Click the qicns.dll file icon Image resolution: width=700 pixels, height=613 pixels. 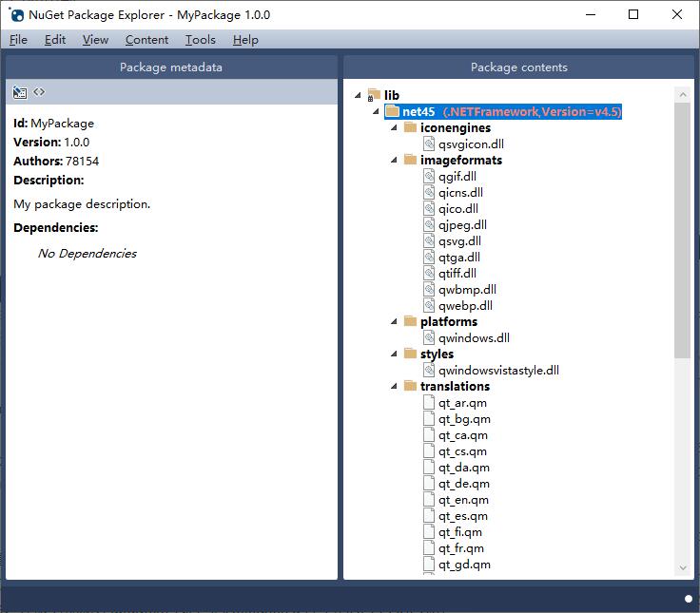pos(429,192)
